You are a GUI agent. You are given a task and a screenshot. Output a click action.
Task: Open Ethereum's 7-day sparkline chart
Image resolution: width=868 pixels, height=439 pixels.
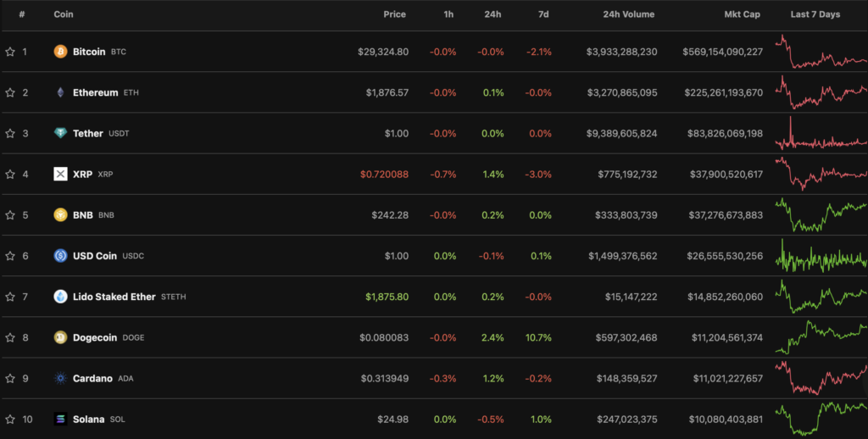point(821,92)
